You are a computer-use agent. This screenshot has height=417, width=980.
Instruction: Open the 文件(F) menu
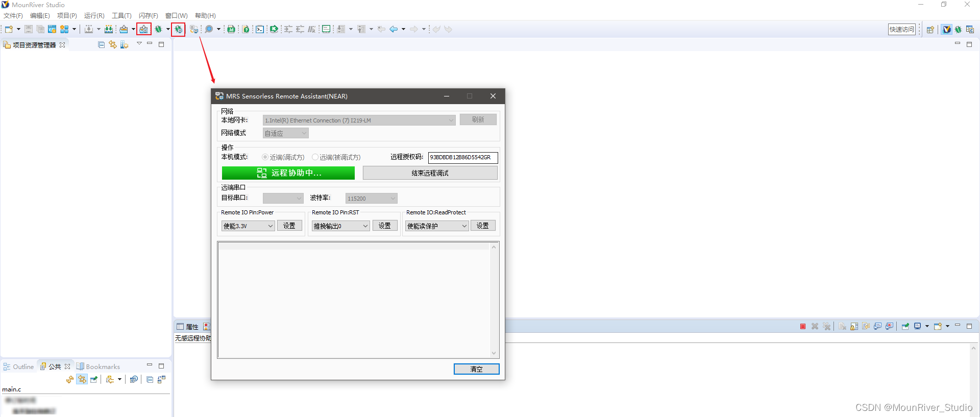click(13, 16)
